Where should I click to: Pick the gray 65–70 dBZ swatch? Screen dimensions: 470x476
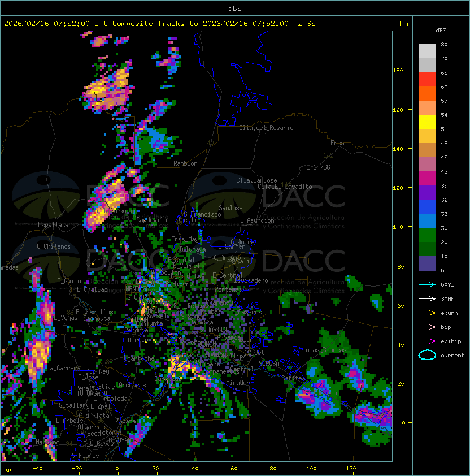[427, 65]
